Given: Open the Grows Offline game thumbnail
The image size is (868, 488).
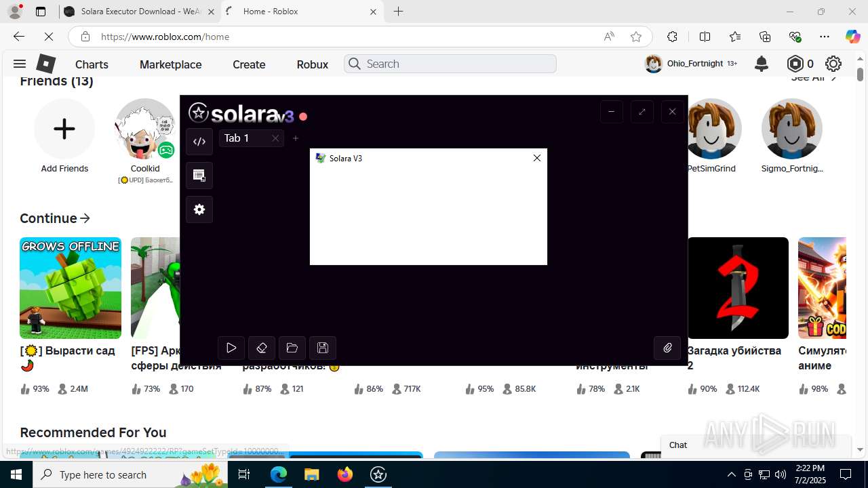Looking at the screenshot, I should tap(71, 288).
